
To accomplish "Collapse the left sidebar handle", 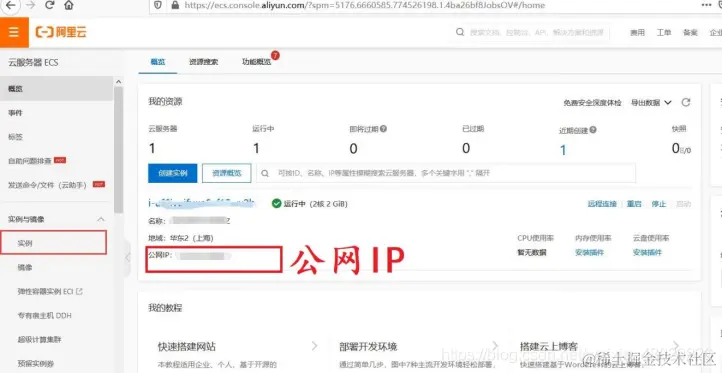I will [128, 257].
